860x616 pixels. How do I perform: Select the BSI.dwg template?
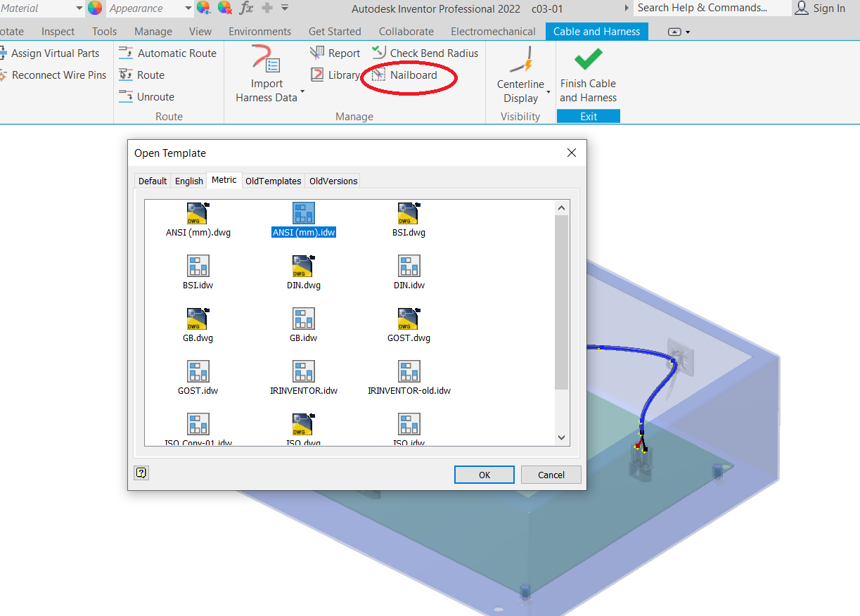pyautogui.click(x=409, y=219)
